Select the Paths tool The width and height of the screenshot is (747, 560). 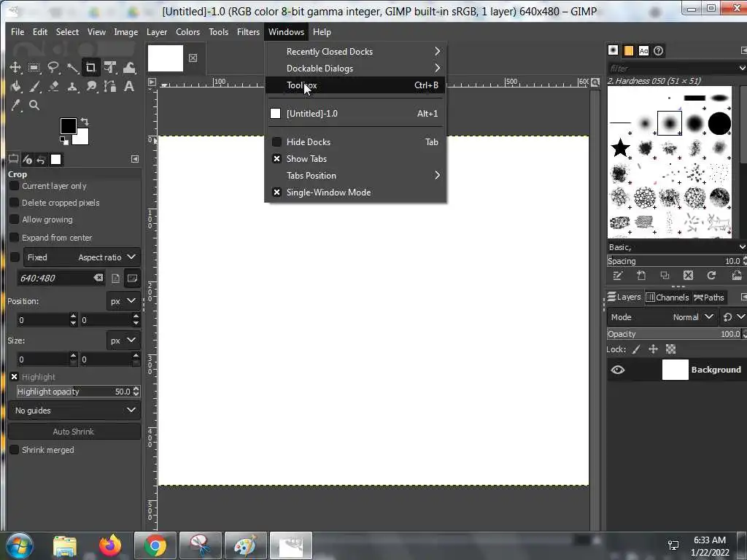pos(110,86)
